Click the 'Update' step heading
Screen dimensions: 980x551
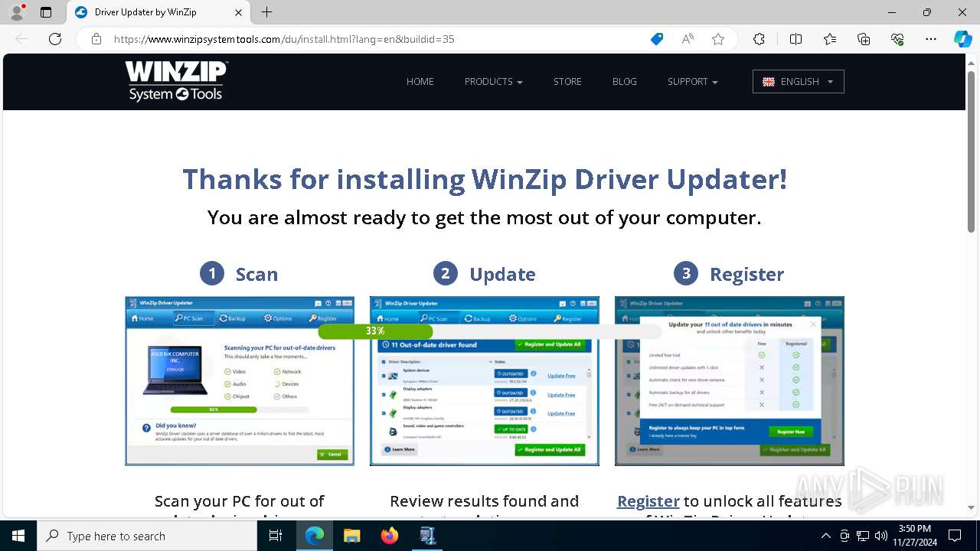502,274
